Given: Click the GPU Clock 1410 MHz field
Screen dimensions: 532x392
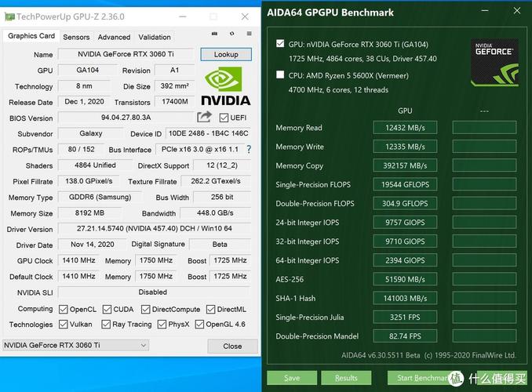Looking at the screenshot, I should pyautogui.click(x=78, y=260).
